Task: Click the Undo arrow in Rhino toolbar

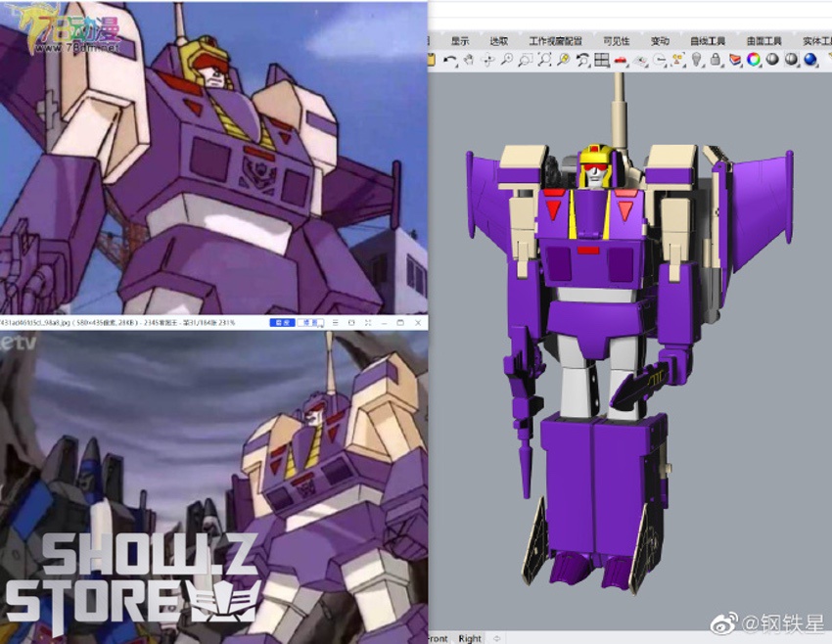Action: point(450,60)
